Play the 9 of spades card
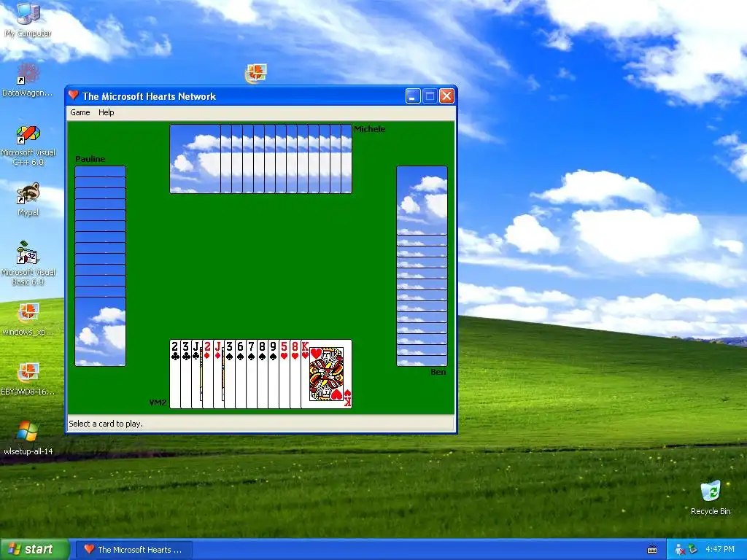Viewport: 747px width, 560px height. [274, 374]
